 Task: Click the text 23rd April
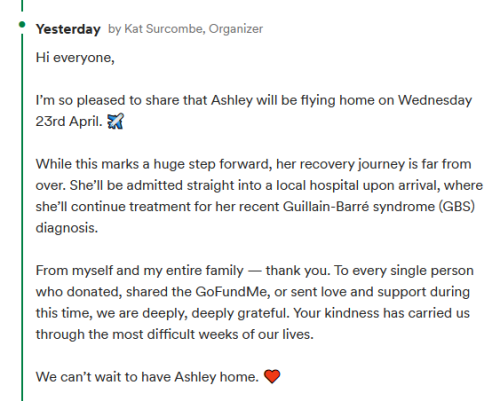tap(69, 121)
